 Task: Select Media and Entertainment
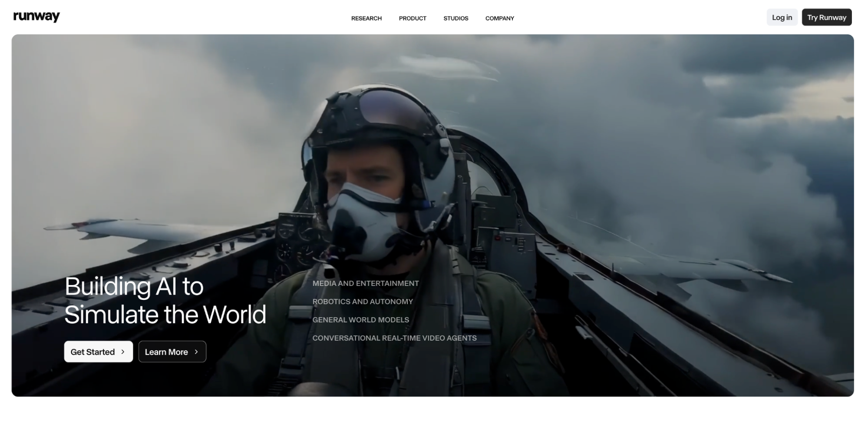pyautogui.click(x=365, y=283)
